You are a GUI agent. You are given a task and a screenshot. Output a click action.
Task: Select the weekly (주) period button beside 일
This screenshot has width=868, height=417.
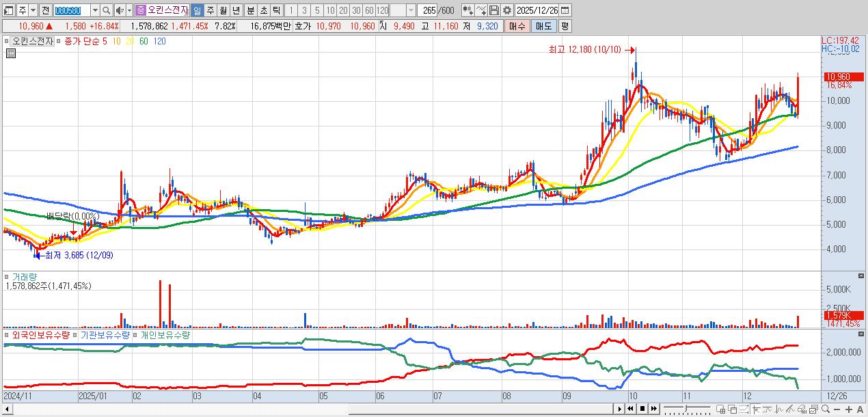pos(209,10)
